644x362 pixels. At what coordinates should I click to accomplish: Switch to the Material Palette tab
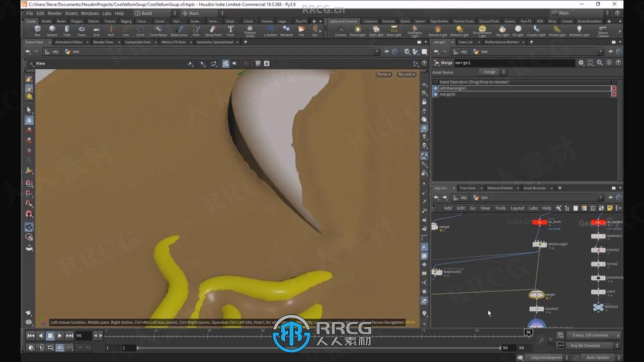click(x=500, y=188)
